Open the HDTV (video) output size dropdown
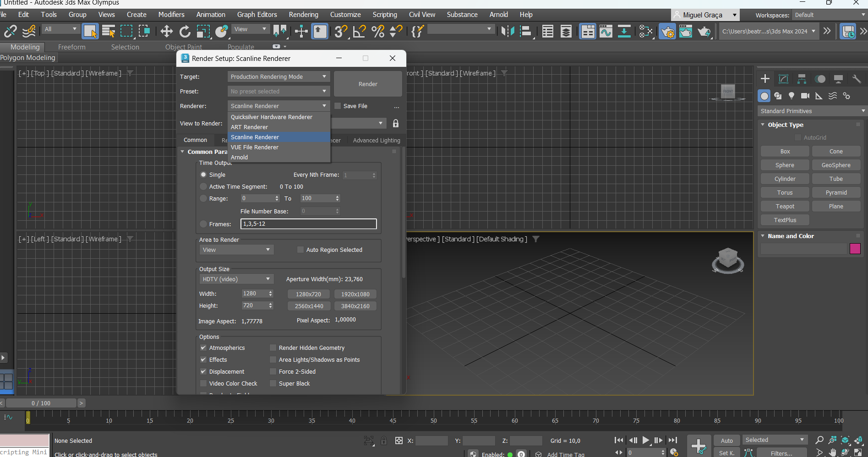868x457 pixels. pos(236,279)
